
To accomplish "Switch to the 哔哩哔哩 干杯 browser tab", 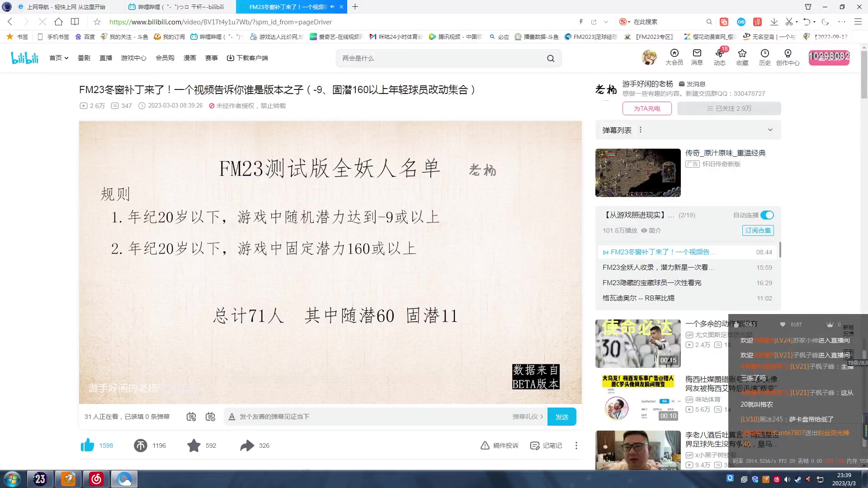I will coord(179,7).
